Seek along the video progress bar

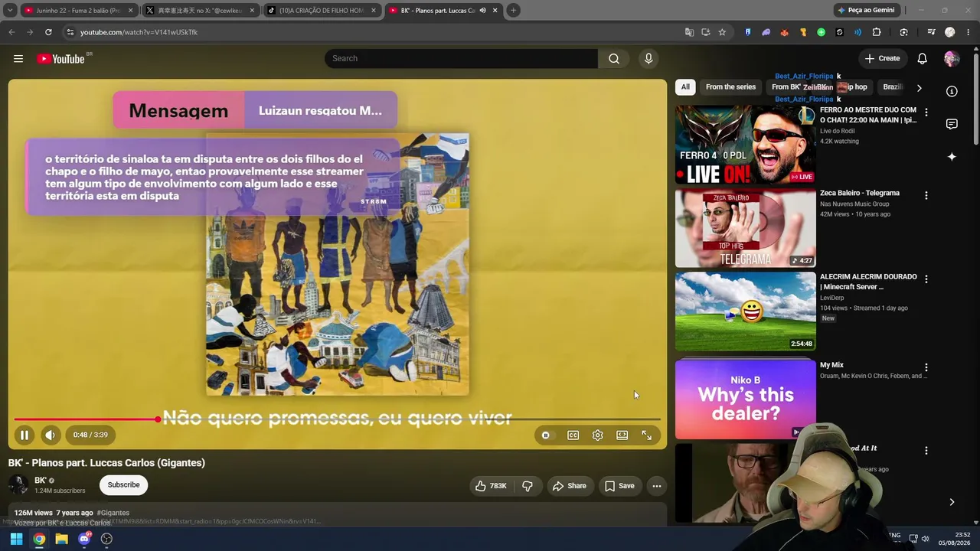point(337,419)
